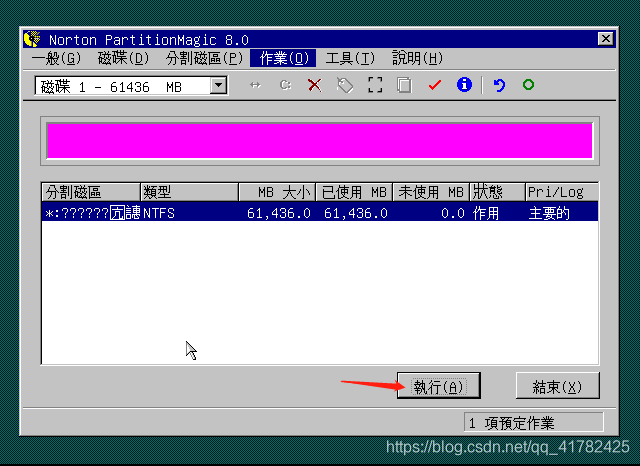Click the blue info properties icon

(464, 85)
